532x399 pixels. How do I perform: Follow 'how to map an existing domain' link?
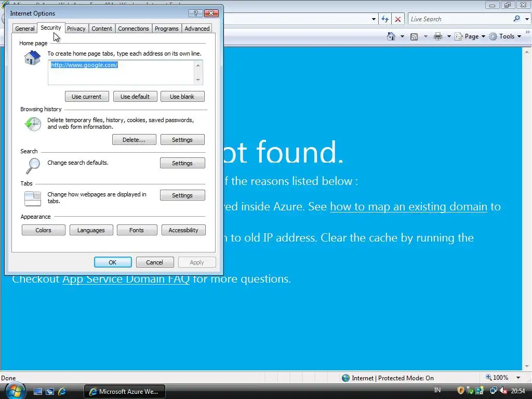408,206
